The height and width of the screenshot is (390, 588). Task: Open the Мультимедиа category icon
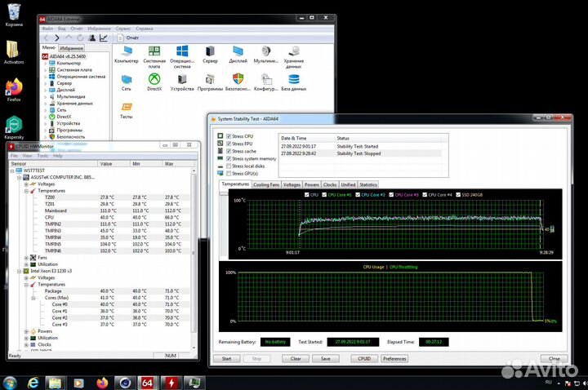(266, 55)
